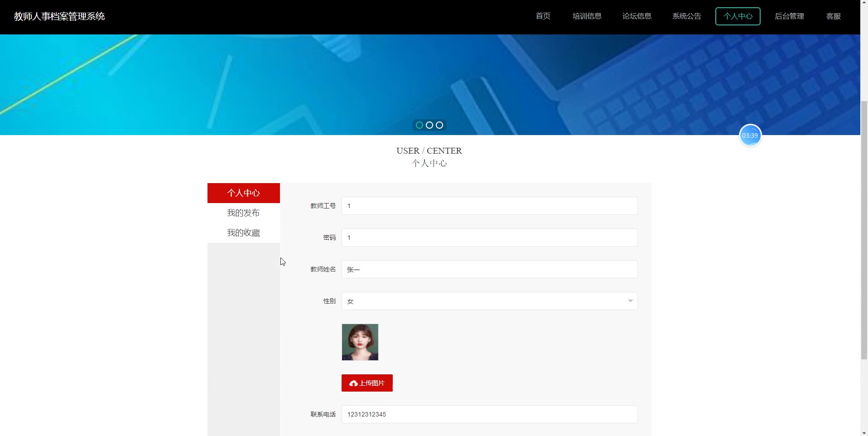Viewport: 868px width, 436px height.
Task: Click the 教师工号 label
Action: pos(323,206)
